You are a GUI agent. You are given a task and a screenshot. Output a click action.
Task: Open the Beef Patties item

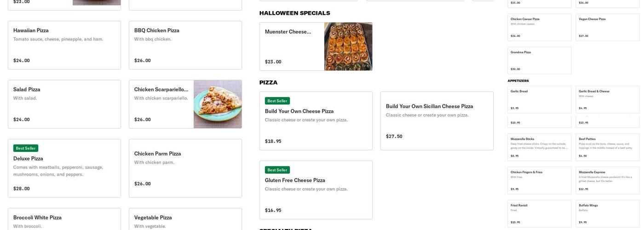[x=607, y=147]
